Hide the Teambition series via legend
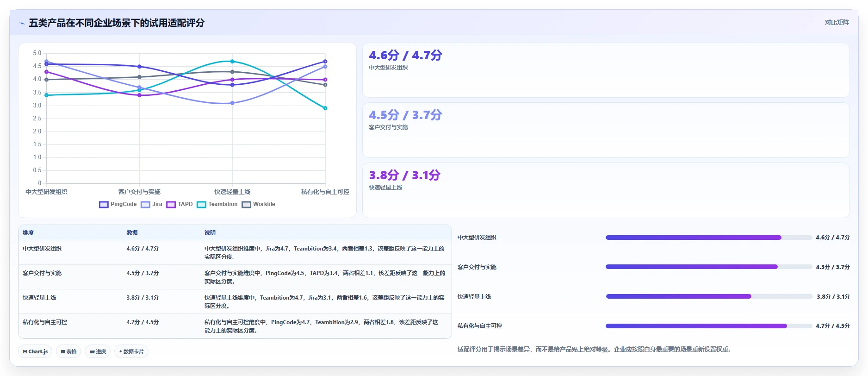Image resolution: width=868 pixels, height=376 pixels. click(x=217, y=204)
